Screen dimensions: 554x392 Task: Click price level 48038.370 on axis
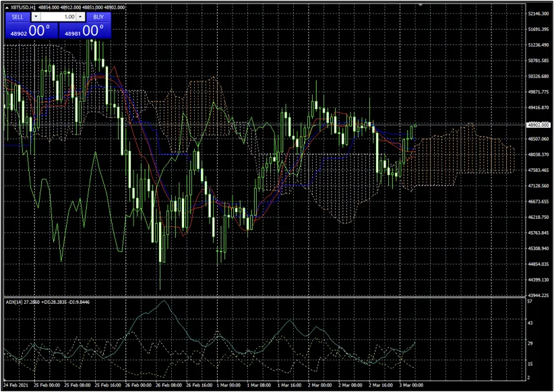point(538,155)
